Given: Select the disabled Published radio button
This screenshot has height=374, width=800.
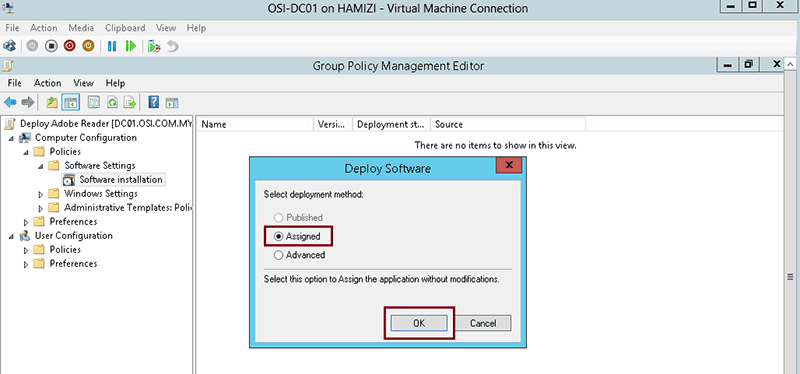Looking at the screenshot, I should [279, 217].
